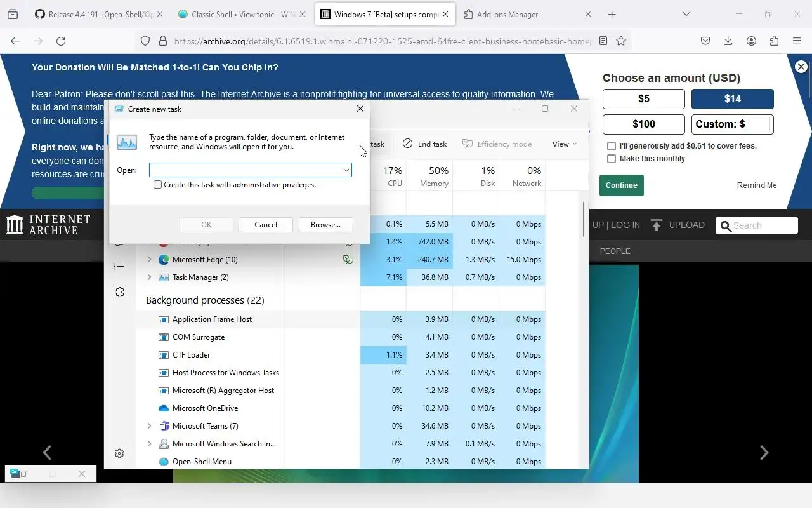Viewport: 812px width, 508px height.
Task: Open the PEOPLE menu item on the Archive page
Action: coord(615,251)
